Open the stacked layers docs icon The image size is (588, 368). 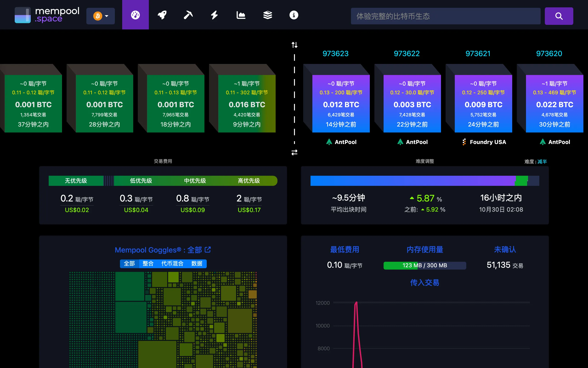[268, 15]
